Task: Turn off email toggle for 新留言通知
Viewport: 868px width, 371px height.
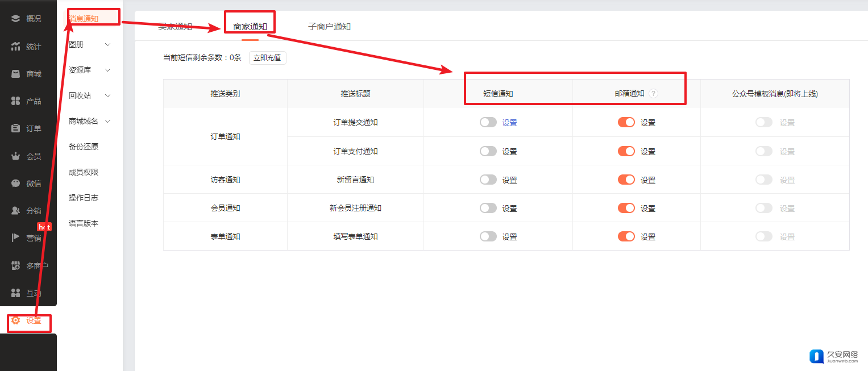Action: tap(626, 180)
